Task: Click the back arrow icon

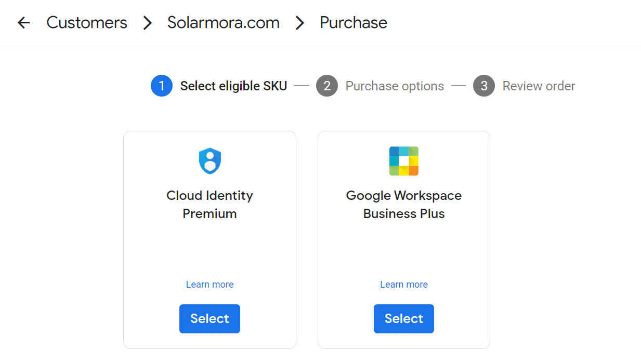Action: [23, 23]
